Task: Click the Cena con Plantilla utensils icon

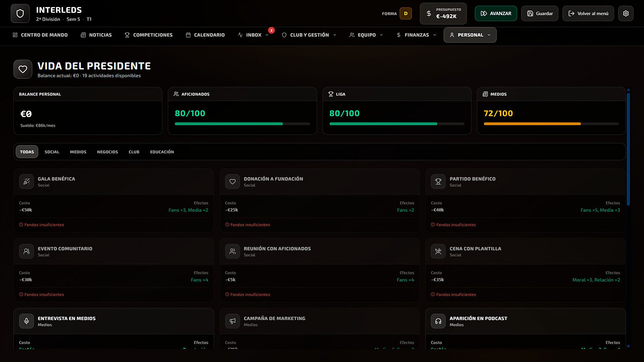Action: click(x=438, y=251)
